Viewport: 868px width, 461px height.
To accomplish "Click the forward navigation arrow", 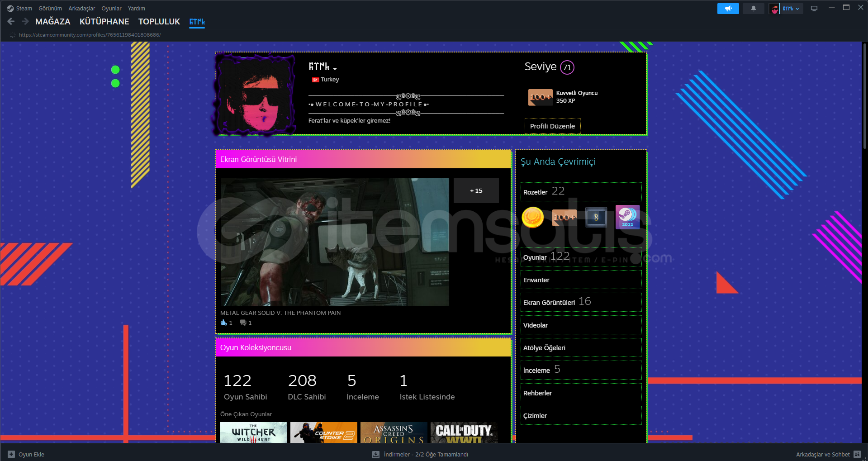I will point(25,21).
